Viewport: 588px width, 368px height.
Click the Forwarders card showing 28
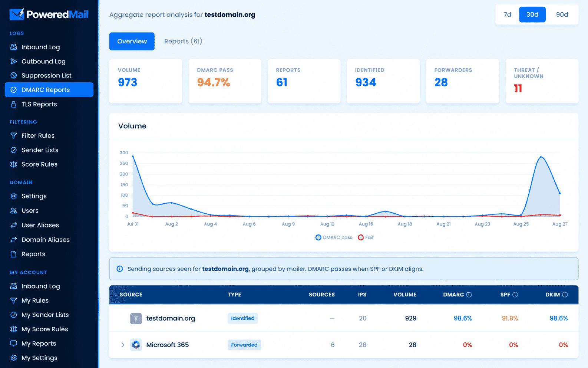pyautogui.click(x=463, y=81)
